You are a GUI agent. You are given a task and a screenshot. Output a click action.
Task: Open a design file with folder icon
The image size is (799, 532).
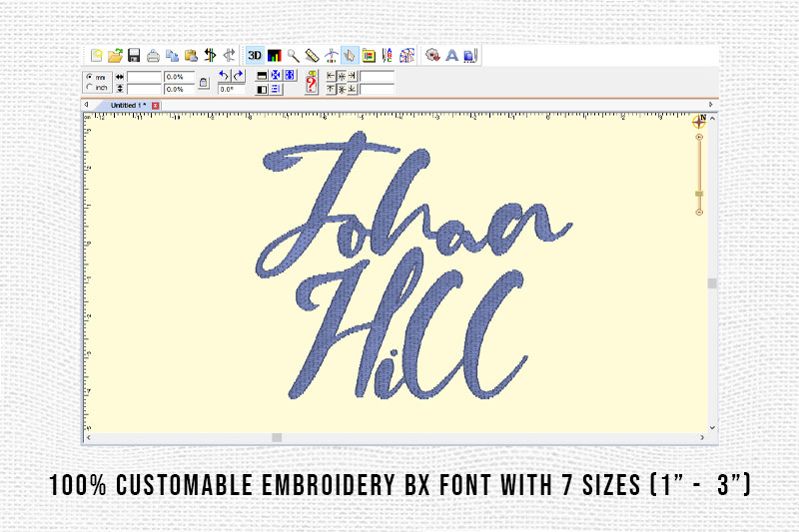[x=115, y=56]
